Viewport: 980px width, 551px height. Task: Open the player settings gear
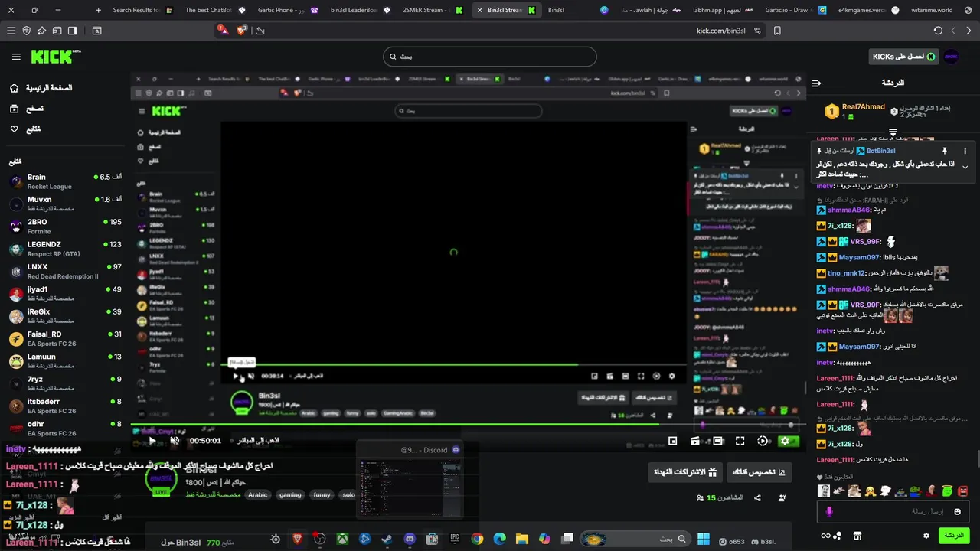784,441
